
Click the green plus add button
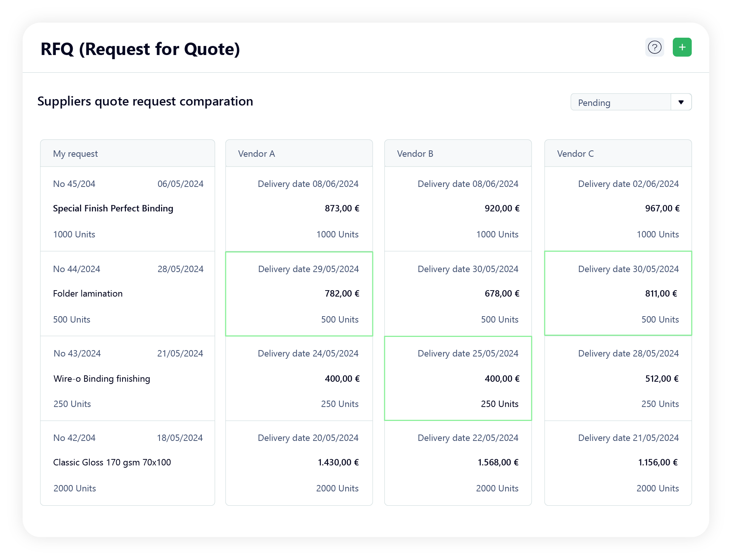pyautogui.click(x=682, y=47)
